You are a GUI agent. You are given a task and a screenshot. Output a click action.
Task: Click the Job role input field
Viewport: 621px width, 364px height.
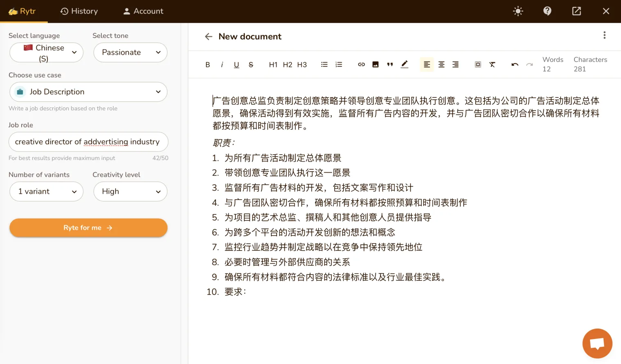click(x=88, y=142)
